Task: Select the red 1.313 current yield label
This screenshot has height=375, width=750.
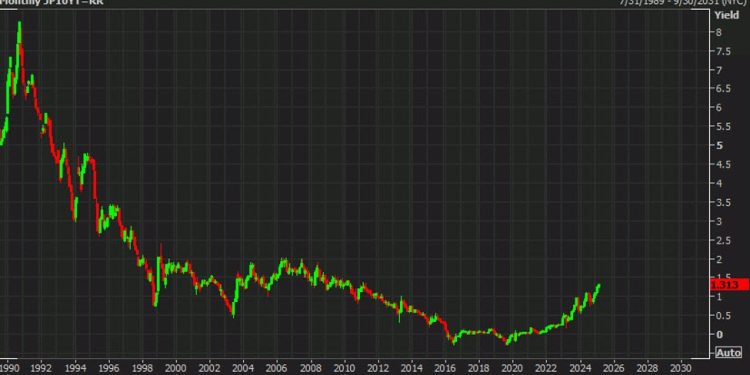Action: 729,285
